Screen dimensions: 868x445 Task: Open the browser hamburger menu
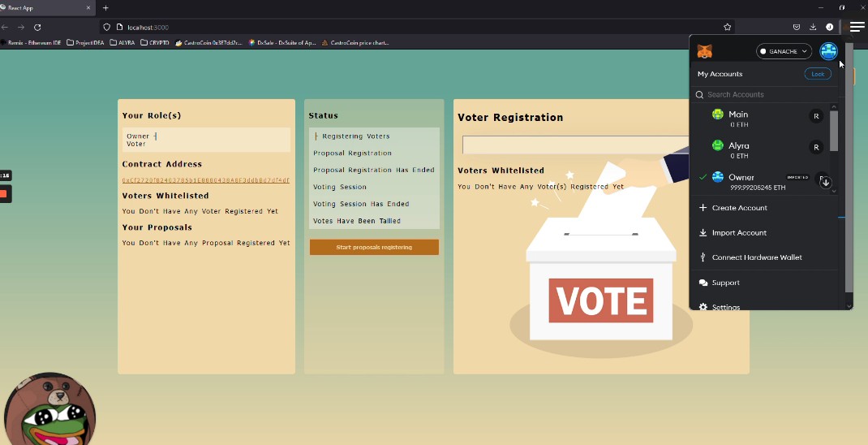pos(857,27)
